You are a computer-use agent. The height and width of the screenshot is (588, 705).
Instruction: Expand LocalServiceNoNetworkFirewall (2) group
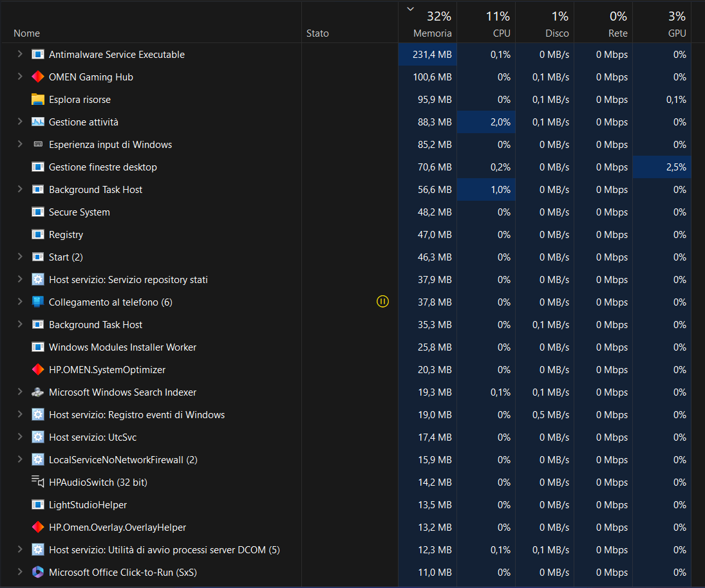(x=20, y=459)
